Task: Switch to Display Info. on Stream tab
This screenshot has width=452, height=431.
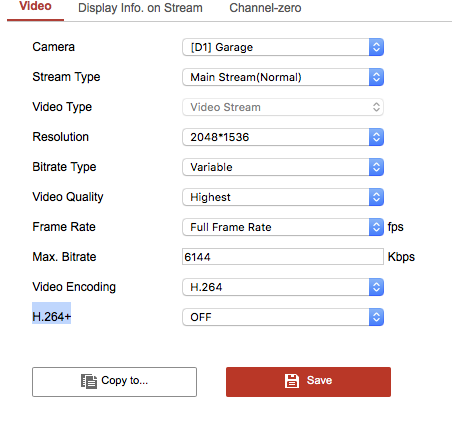Action: pos(140,8)
